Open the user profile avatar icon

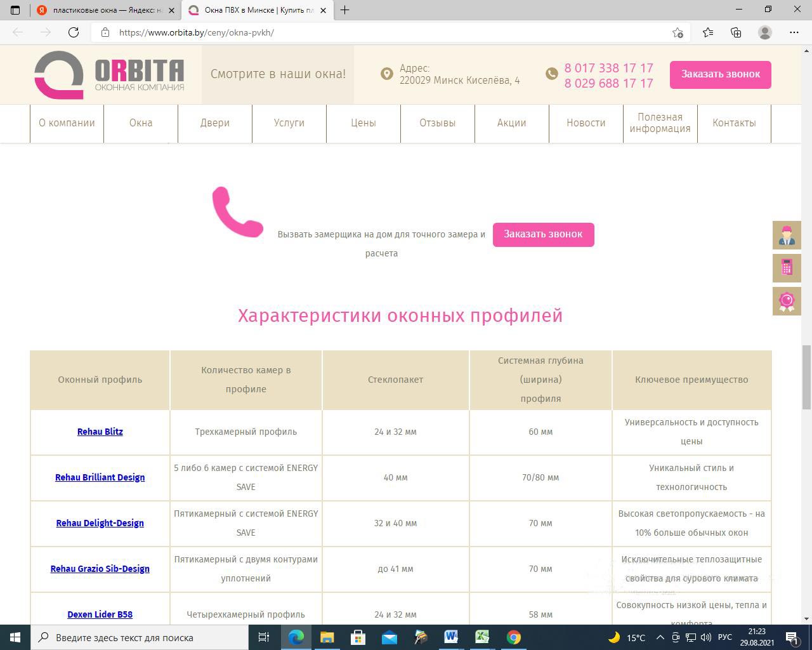765,32
